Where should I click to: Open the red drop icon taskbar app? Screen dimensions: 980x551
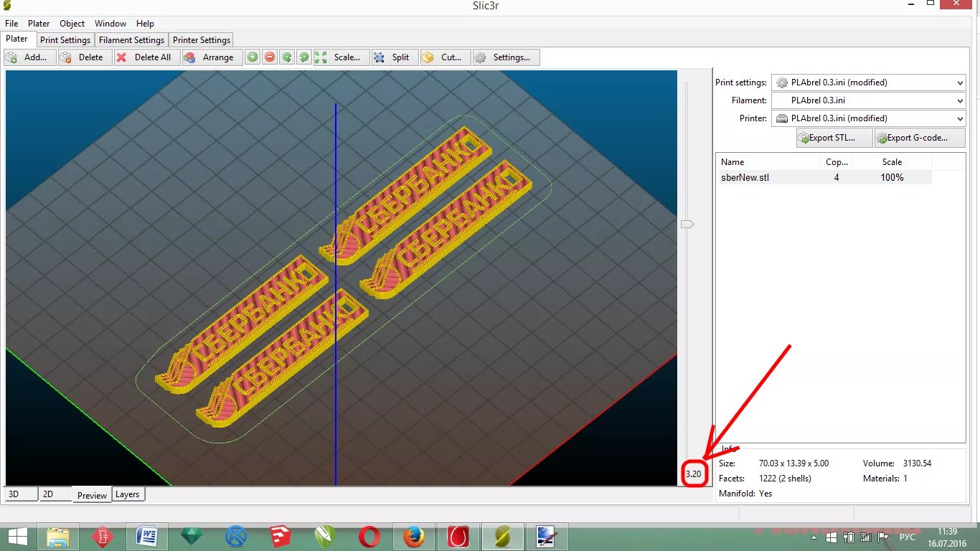click(x=458, y=536)
